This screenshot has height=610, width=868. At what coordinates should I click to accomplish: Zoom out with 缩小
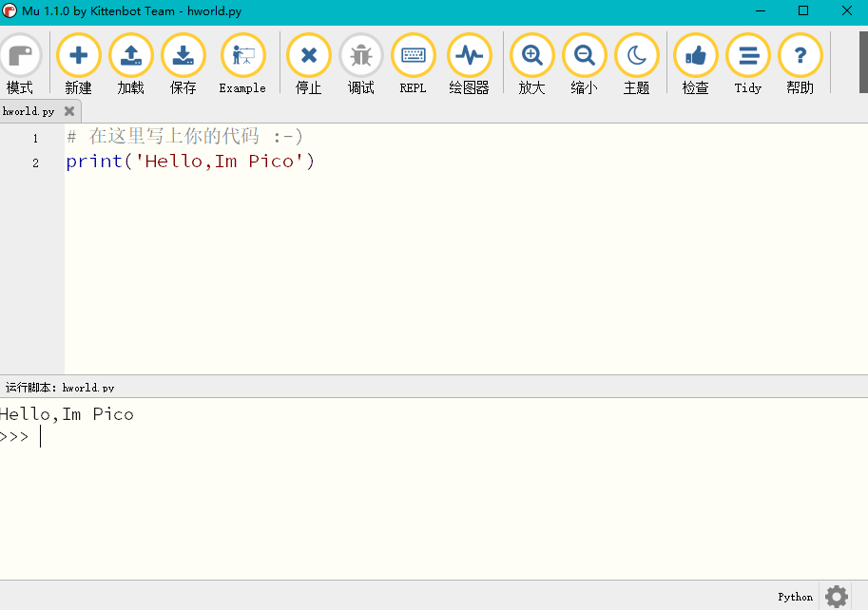pyautogui.click(x=584, y=64)
